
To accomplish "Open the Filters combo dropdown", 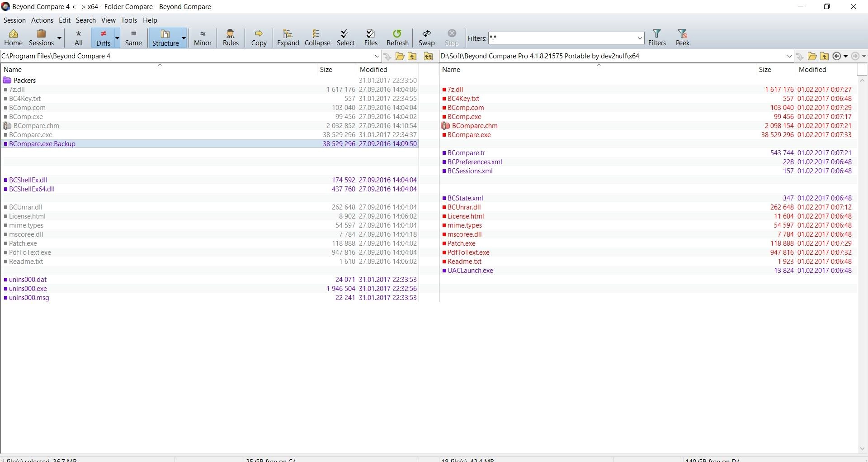I will (640, 38).
